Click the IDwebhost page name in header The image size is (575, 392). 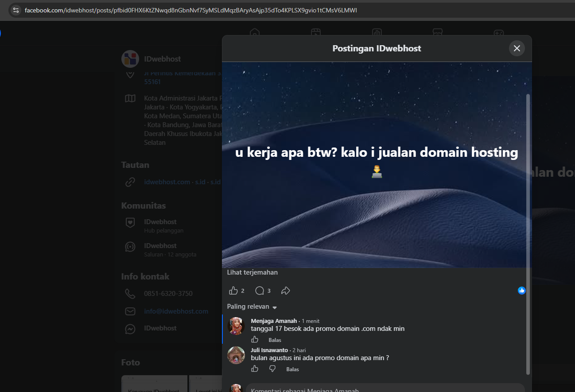[x=163, y=59]
